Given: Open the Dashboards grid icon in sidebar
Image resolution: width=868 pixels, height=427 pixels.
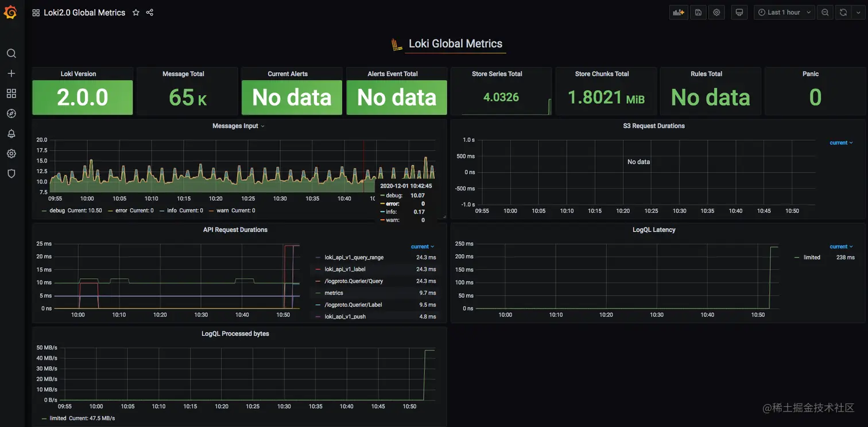Looking at the screenshot, I should tap(11, 94).
